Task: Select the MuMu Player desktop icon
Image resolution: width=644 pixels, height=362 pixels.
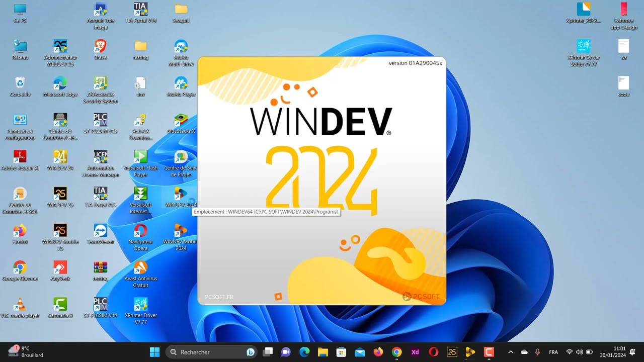Action: tap(181, 86)
